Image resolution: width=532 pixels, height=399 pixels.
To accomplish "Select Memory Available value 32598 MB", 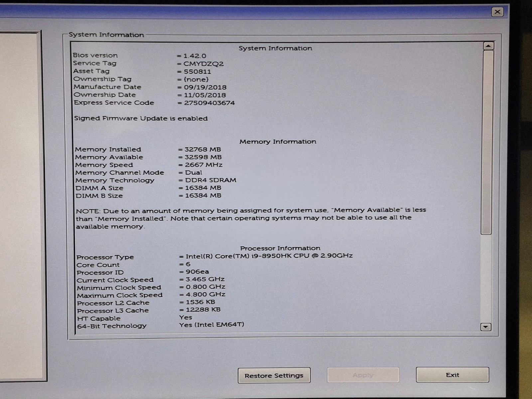I will point(203,157).
